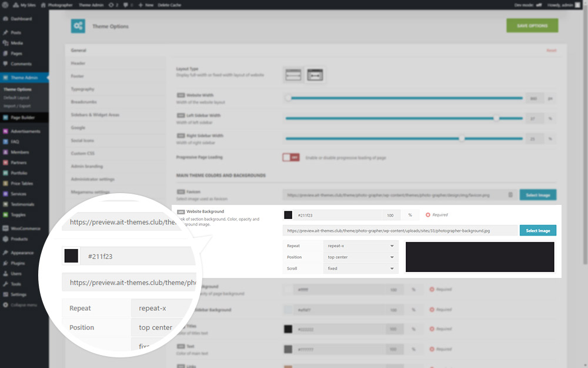
Task: Click the Left Sidebar Width slider handle
Action: coord(496,118)
